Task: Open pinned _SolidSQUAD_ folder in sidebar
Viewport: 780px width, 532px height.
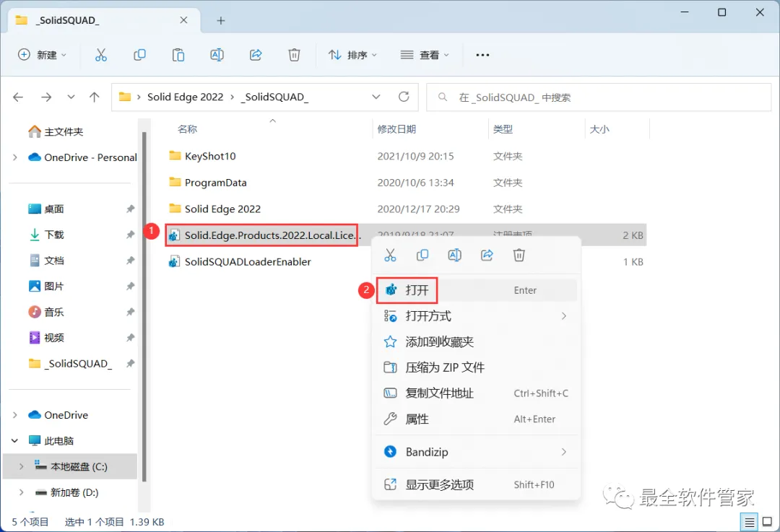Action: coord(70,364)
